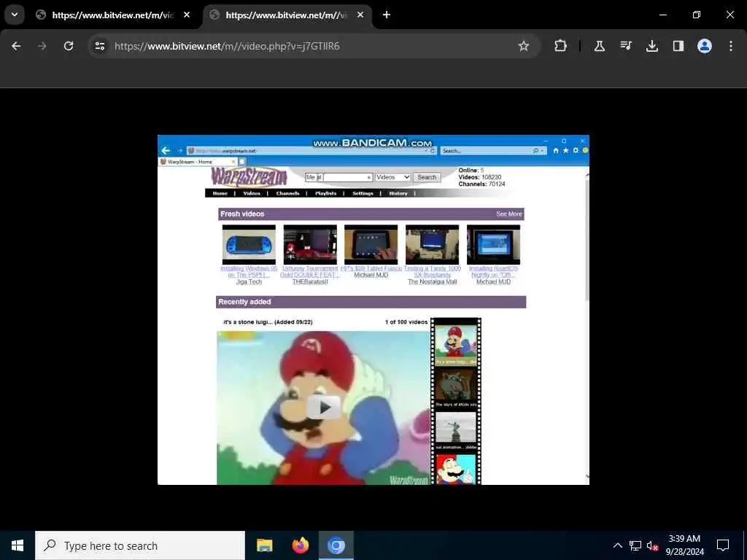Open THEBaratusII's tournament video thumbnail
Screen dimensions: 747x560
pyautogui.click(x=310, y=244)
